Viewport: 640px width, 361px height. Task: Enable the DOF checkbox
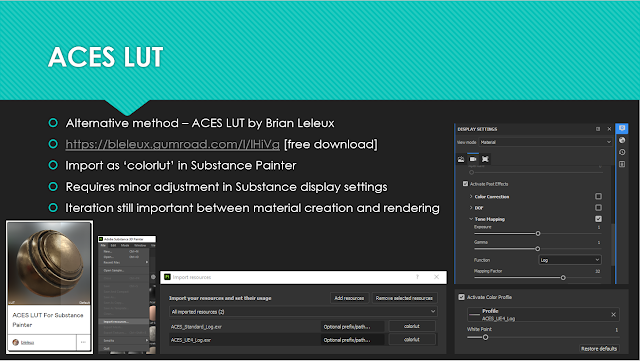click(x=598, y=208)
